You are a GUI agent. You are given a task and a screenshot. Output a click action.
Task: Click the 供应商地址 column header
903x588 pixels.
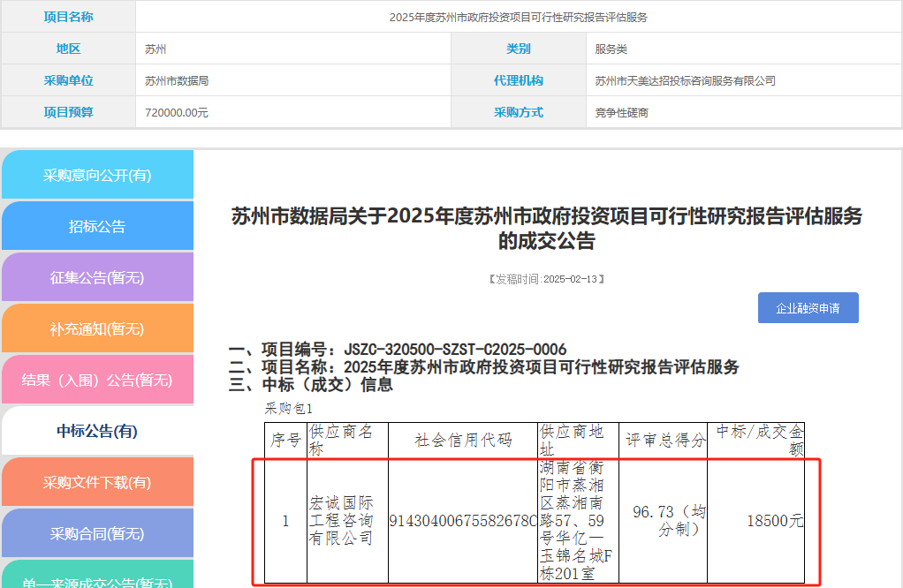point(578,441)
